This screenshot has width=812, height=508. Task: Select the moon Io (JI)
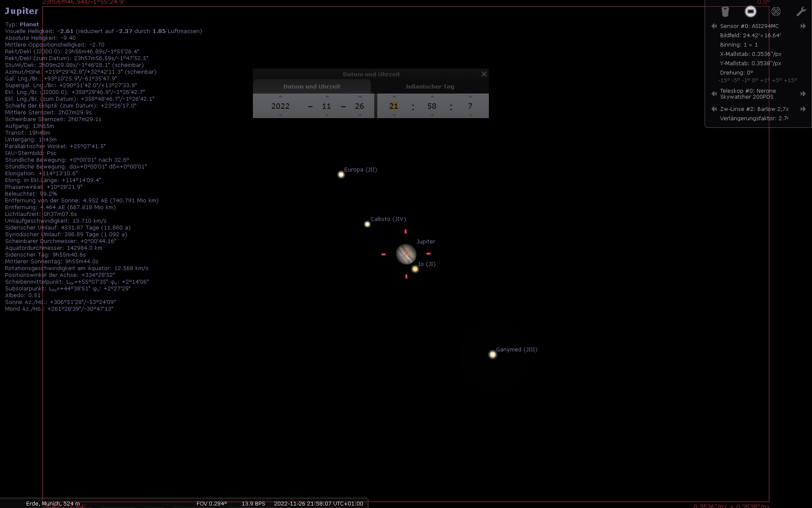point(415,269)
